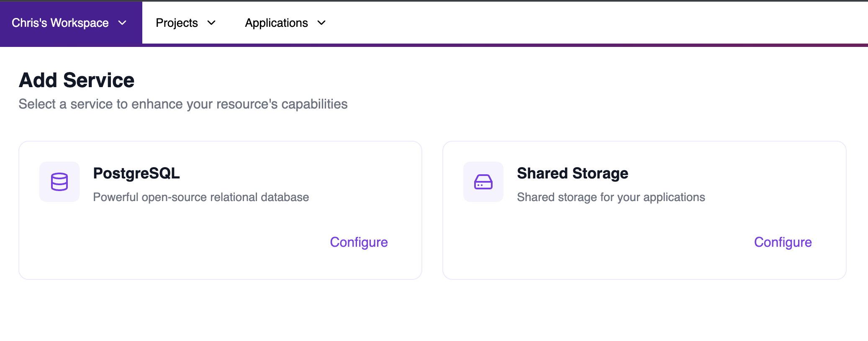Configure the PostgreSQL service
868x341 pixels.
[x=359, y=242]
